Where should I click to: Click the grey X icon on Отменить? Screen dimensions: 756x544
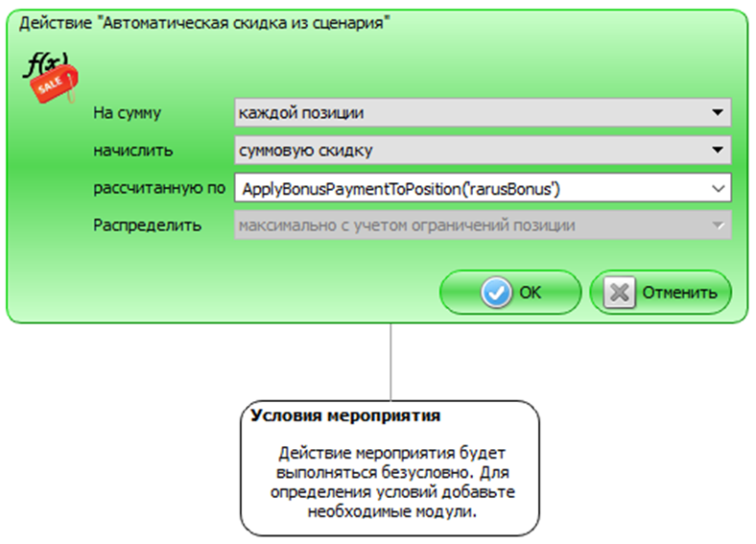pos(620,293)
